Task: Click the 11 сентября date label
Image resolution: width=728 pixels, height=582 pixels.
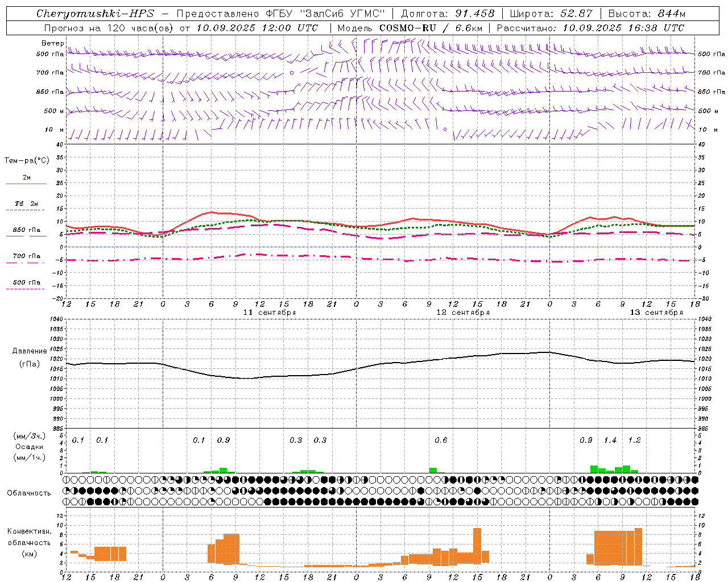Action: click(270, 313)
